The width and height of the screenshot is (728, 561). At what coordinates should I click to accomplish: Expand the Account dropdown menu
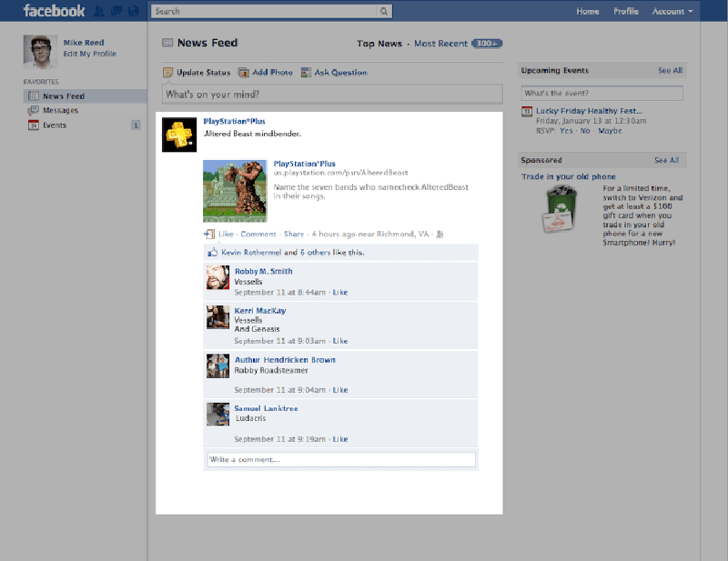672,11
